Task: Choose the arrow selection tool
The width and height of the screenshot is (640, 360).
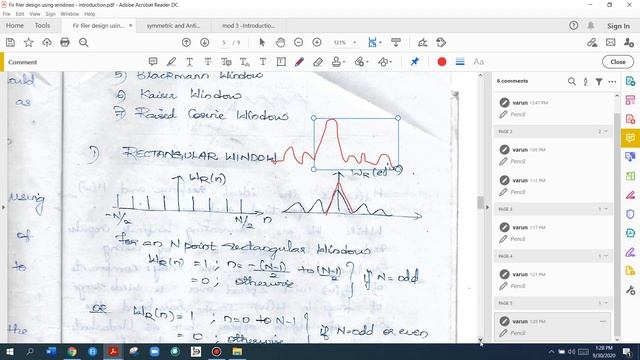Action: click(x=262, y=42)
